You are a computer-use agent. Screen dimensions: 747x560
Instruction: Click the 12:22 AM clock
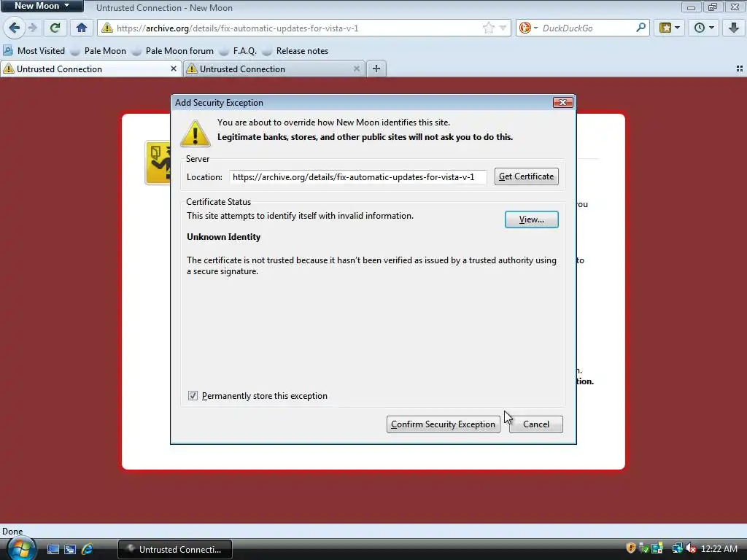click(719, 548)
